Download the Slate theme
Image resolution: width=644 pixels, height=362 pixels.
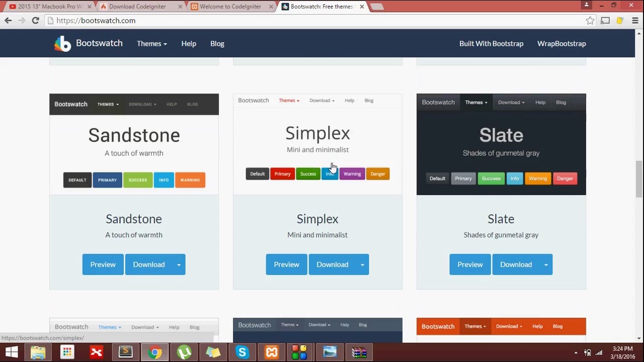click(x=516, y=264)
